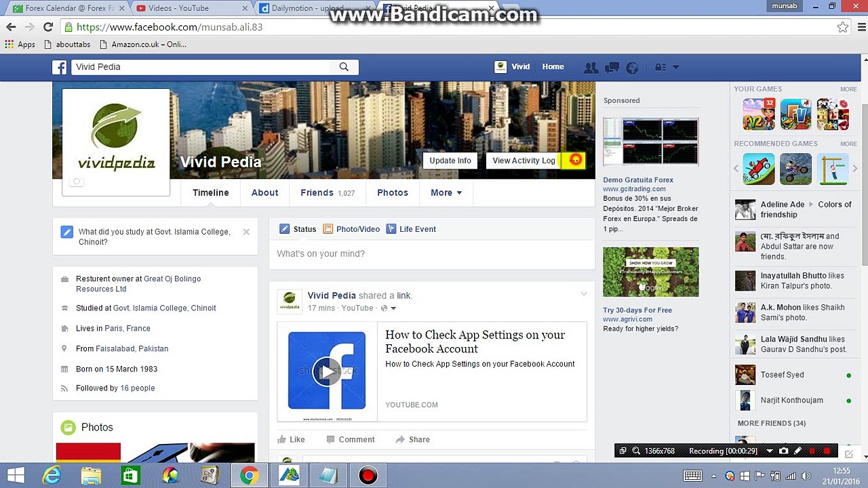Open Faisalabad, Pakistan link
Image resolution: width=868 pixels, height=488 pixels.
pos(132,348)
